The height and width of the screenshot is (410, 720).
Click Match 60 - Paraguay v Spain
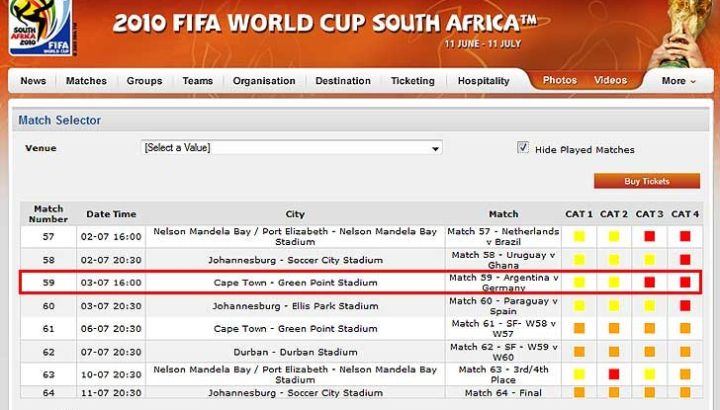(503, 306)
